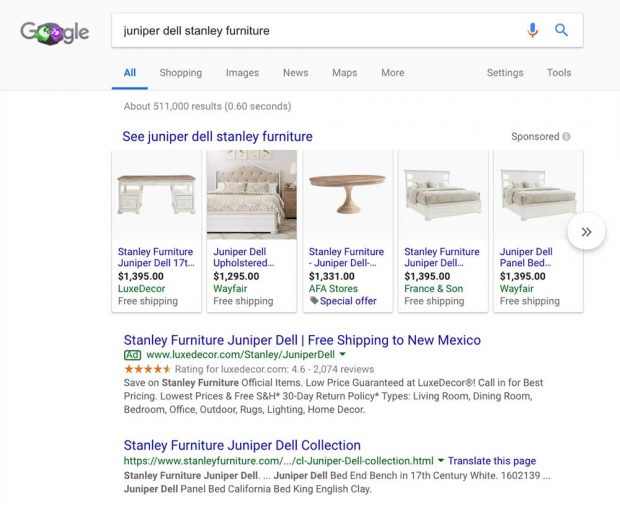Click into the search query field
This screenshot has width=620, height=508.
coord(310,30)
